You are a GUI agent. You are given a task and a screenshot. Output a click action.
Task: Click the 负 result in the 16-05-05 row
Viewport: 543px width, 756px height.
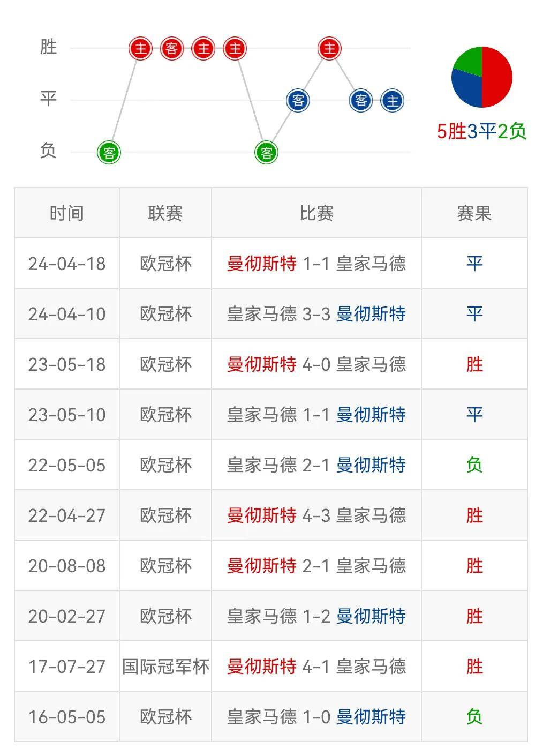(x=474, y=717)
